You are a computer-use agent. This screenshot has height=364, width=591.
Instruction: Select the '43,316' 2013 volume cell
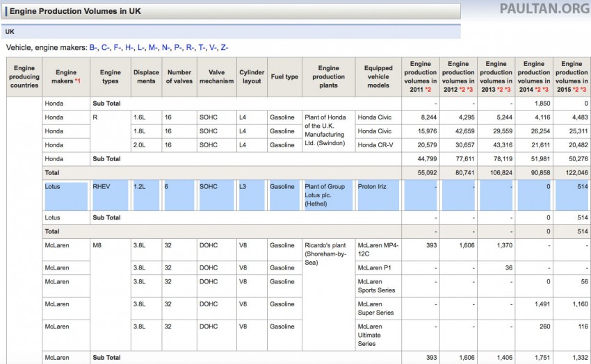[x=496, y=145]
